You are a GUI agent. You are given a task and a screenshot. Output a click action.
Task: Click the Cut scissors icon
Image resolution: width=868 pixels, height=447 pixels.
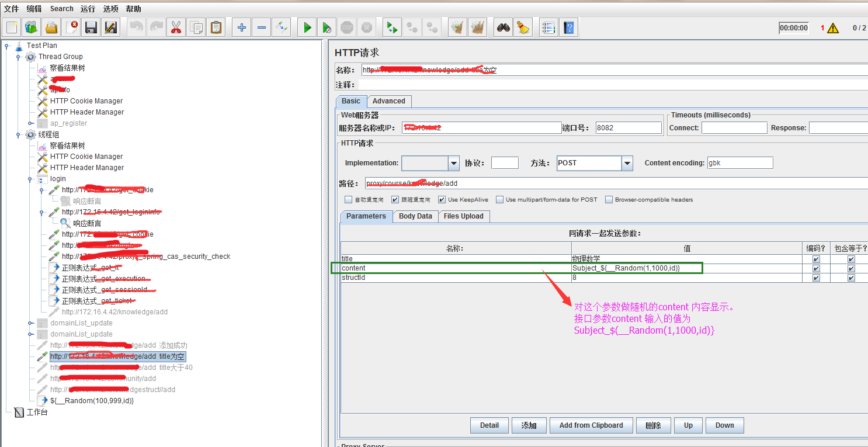tap(176, 27)
